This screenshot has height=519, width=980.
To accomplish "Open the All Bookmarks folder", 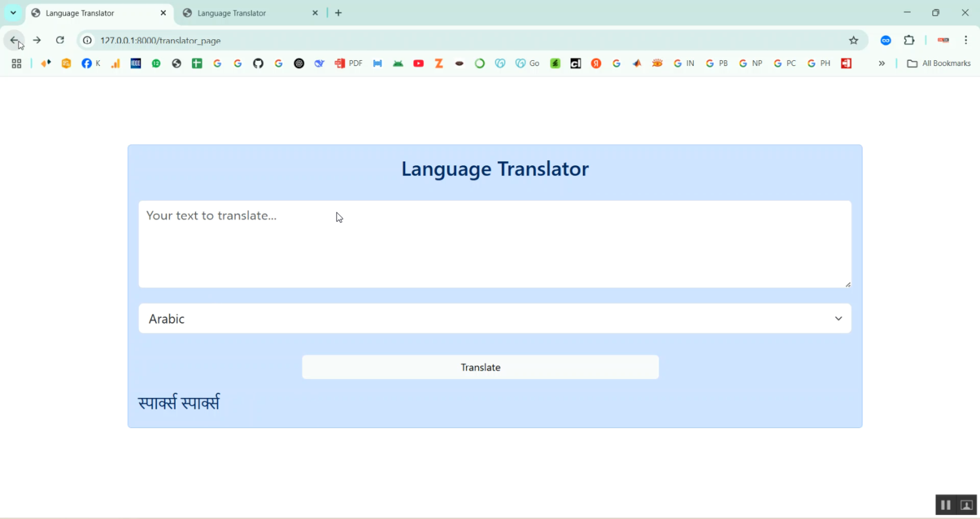I will point(939,63).
